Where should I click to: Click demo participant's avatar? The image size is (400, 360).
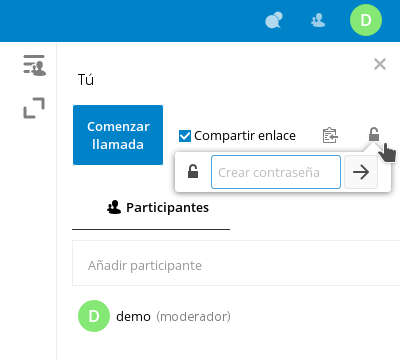point(94,316)
